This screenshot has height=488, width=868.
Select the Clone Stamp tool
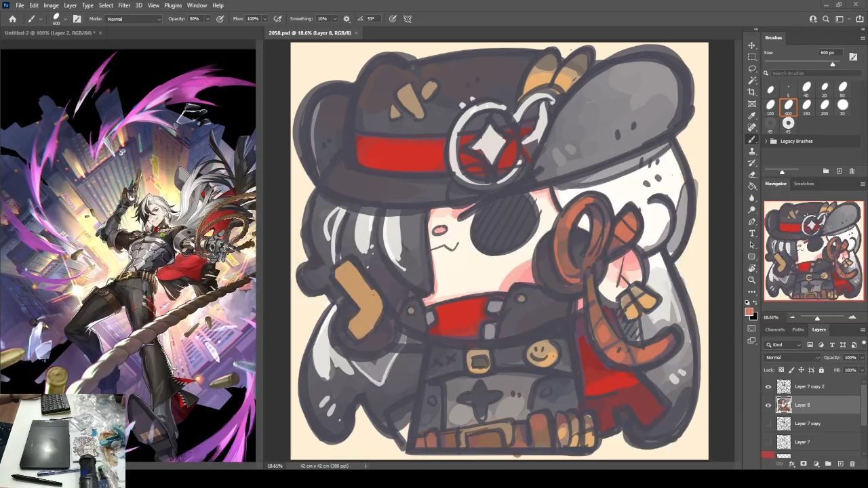tap(752, 151)
